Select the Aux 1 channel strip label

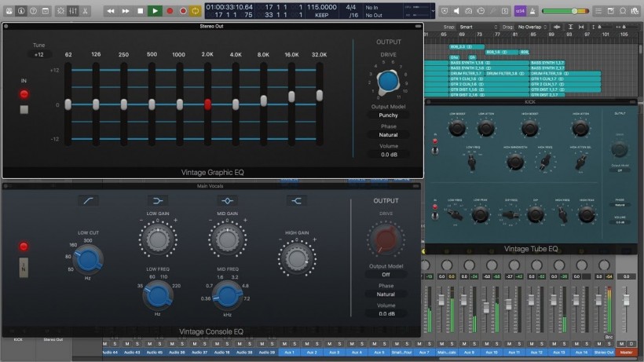click(x=290, y=353)
